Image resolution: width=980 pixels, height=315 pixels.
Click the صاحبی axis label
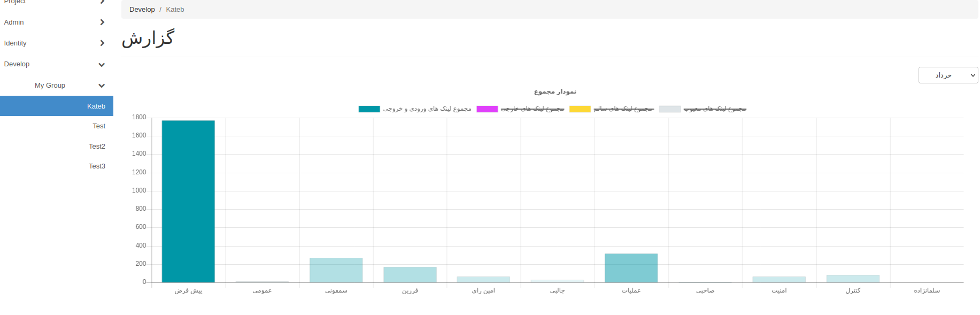coord(705,290)
